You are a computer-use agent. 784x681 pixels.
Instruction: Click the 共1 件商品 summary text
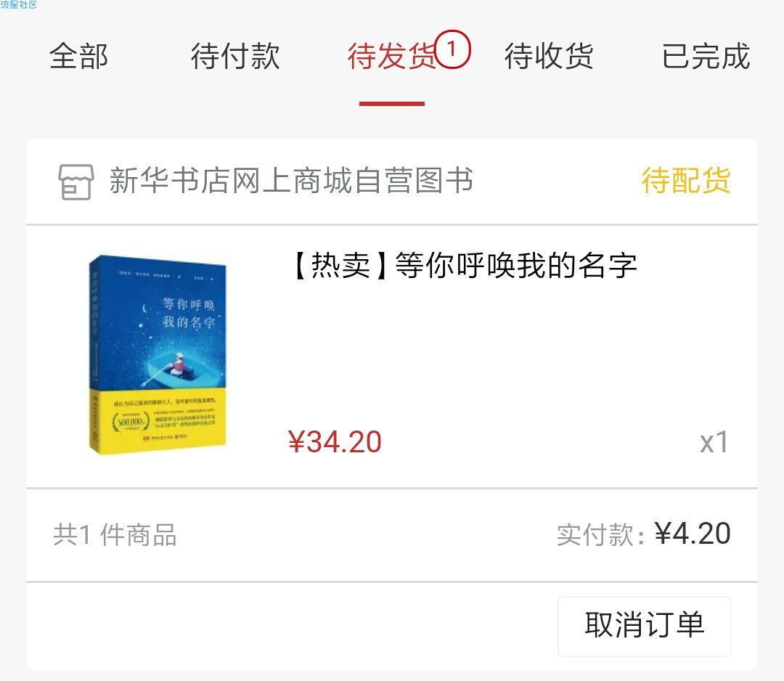click(115, 535)
